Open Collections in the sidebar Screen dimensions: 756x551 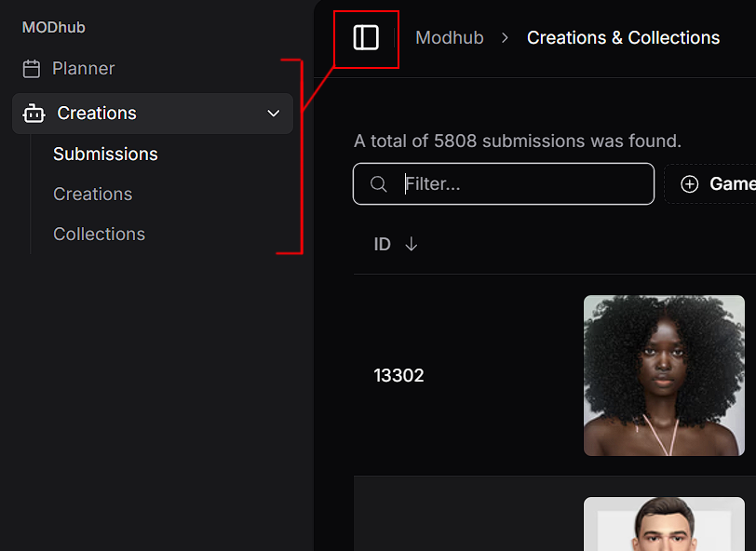click(99, 234)
